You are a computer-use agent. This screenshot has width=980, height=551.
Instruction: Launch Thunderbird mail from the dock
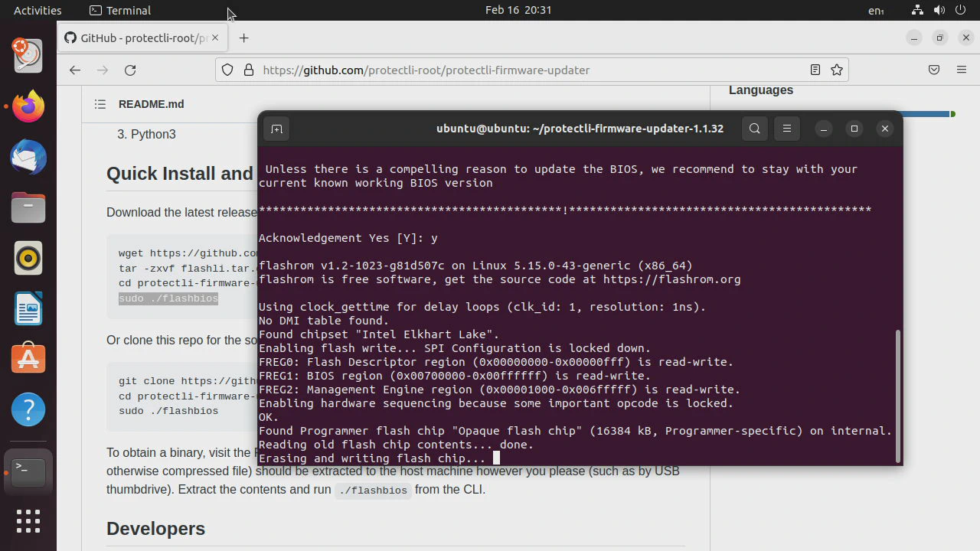coord(28,157)
